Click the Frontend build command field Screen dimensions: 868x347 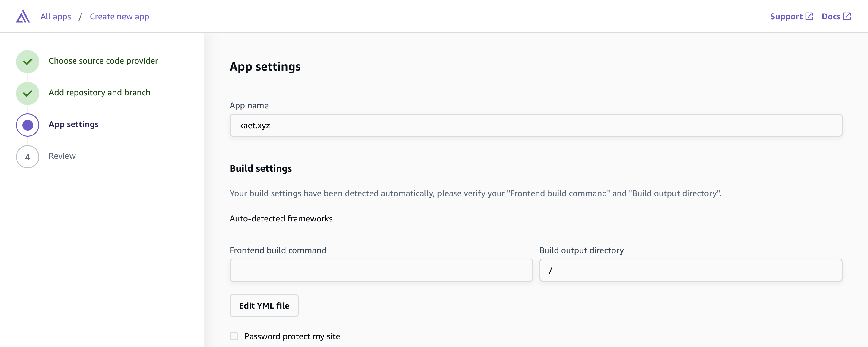coord(381,270)
